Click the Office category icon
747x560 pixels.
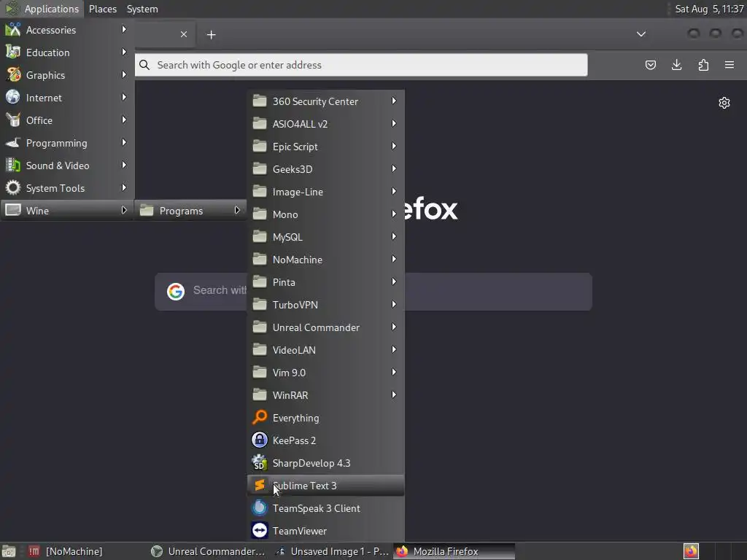click(x=13, y=120)
